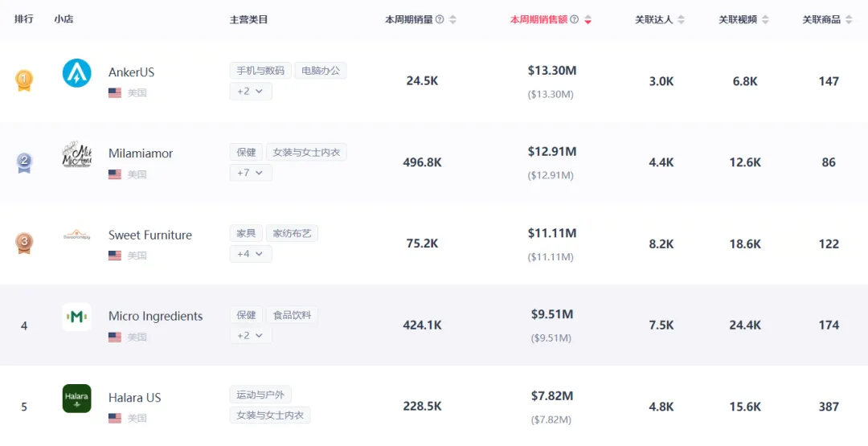Click the US flag under Micro Ingredients
868x446 pixels.
[x=115, y=337]
